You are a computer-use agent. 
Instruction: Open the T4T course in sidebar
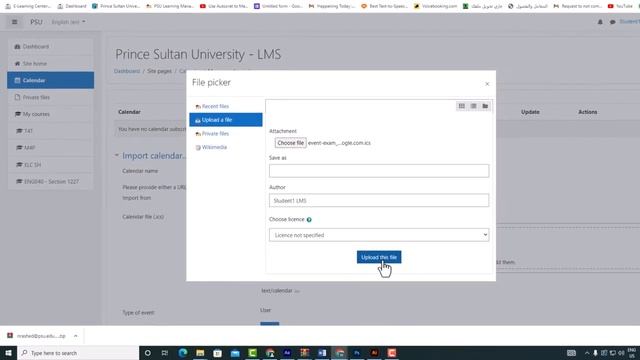pyautogui.click(x=51, y=131)
